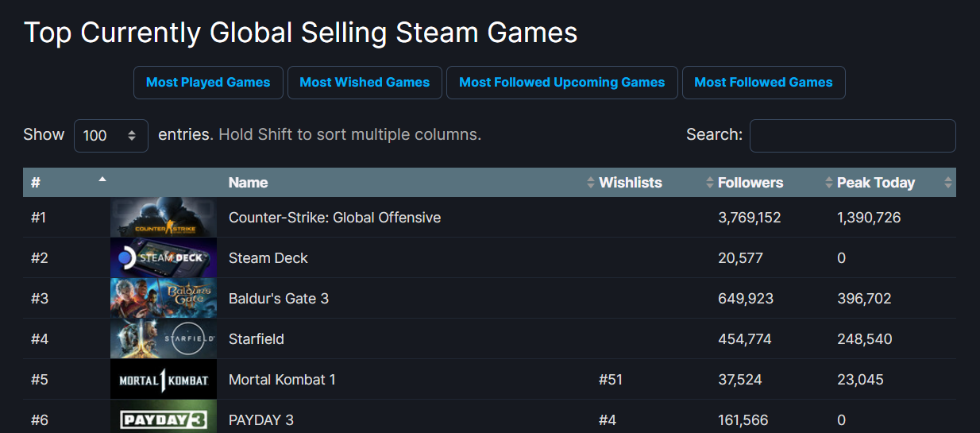Select the #2 rank cell
The width and height of the screenshot is (980, 433).
pyautogui.click(x=40, y=258)
